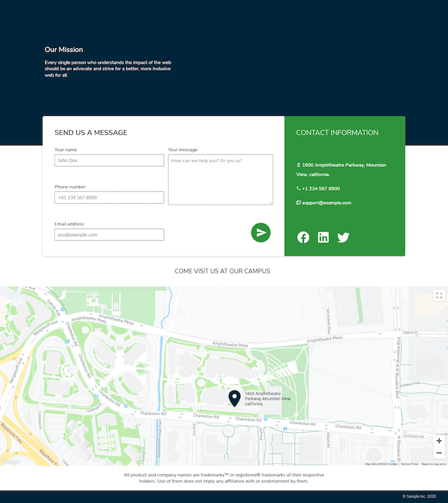Open the Twitter bird icon

click(x=343, y=237)
